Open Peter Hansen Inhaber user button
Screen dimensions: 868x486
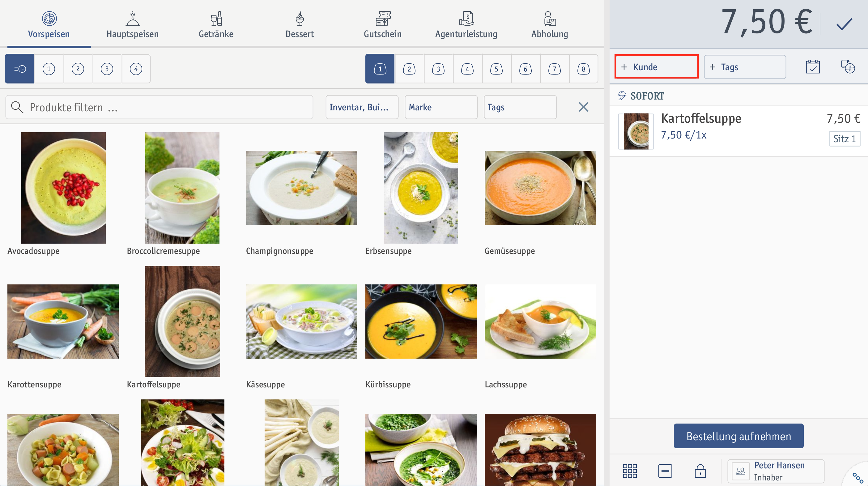(x=776, y=471)
